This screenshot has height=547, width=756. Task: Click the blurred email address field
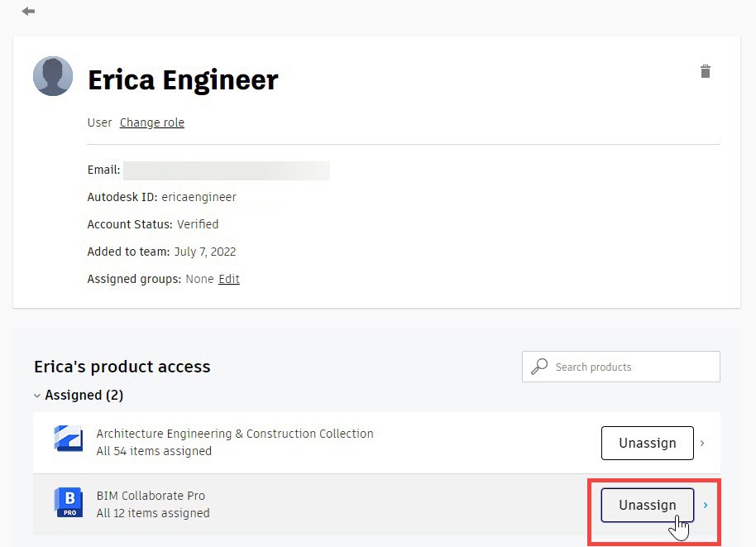(226, 170)
